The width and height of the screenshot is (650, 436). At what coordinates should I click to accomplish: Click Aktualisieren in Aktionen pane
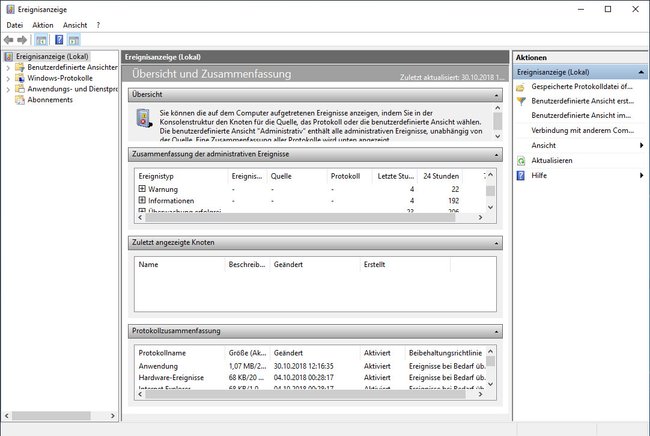tap(552, 161)
